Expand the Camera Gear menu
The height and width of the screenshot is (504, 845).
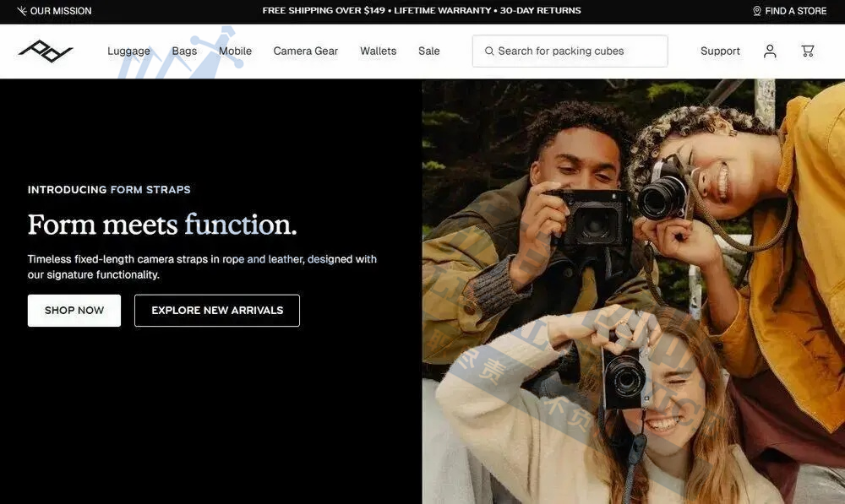pyautogui.click(x=305, y=51)
